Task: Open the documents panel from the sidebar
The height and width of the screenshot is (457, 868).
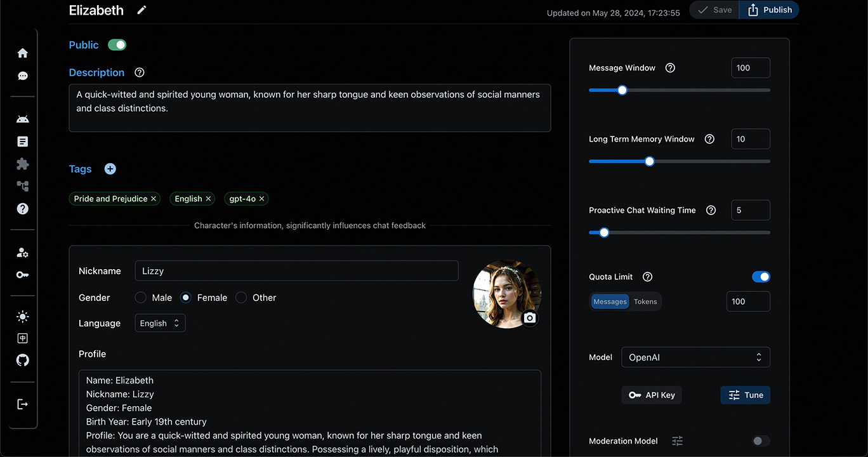Action: [22, 142]
